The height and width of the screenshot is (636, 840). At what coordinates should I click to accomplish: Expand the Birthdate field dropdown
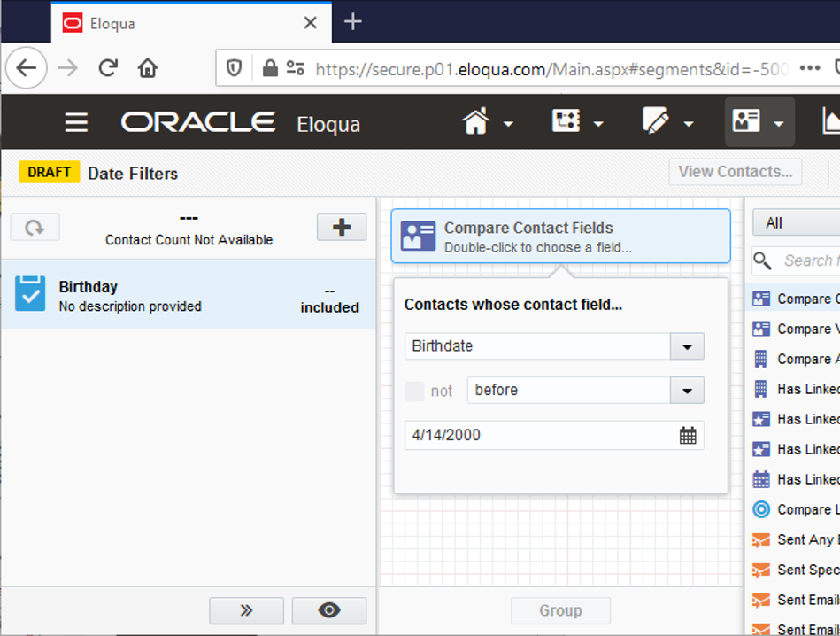pos(687,346)
